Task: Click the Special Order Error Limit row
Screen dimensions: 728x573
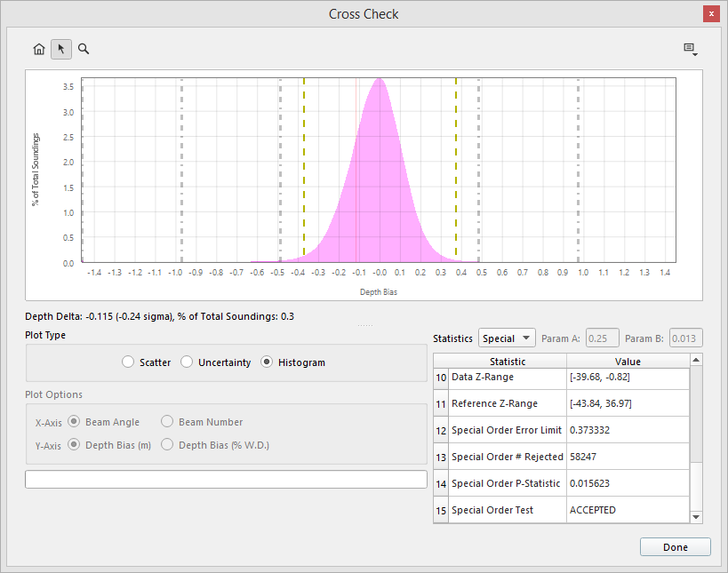Action: coord(508,430)
